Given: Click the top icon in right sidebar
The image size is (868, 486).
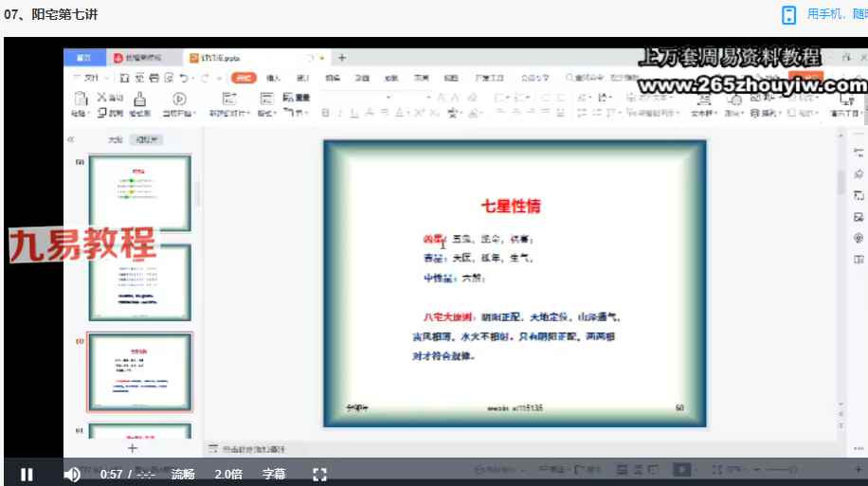Looking at the screenshot, I should tap(859, 153).
